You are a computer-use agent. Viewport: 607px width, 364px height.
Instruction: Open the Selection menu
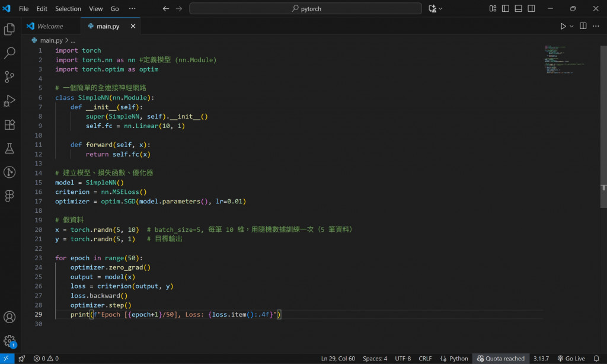68,8
